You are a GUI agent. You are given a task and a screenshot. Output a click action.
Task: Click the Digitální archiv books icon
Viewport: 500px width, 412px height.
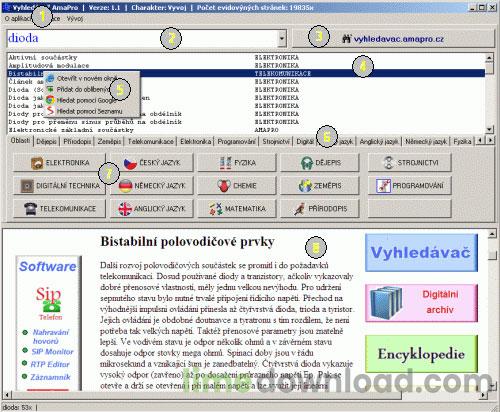[x=386, y=303]
